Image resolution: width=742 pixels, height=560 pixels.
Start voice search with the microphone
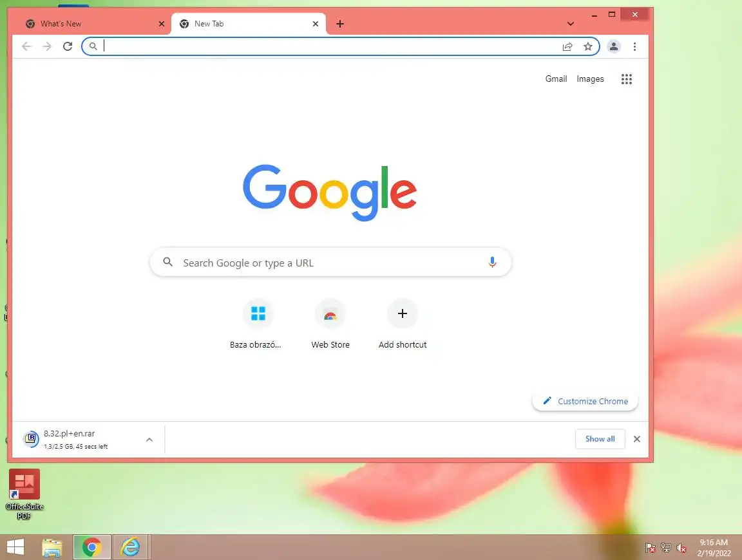[x=492, y=262]
